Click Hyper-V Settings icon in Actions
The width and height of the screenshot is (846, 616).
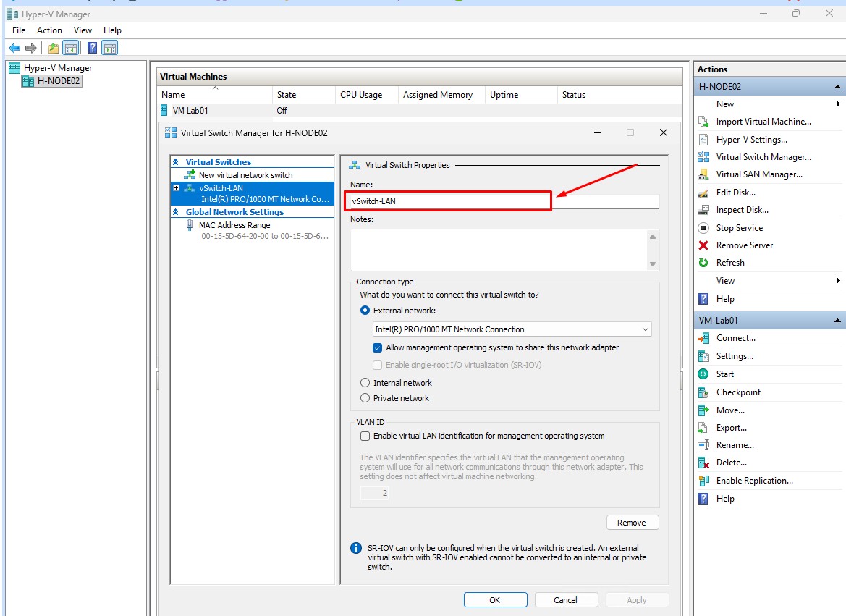click(703, 139)
